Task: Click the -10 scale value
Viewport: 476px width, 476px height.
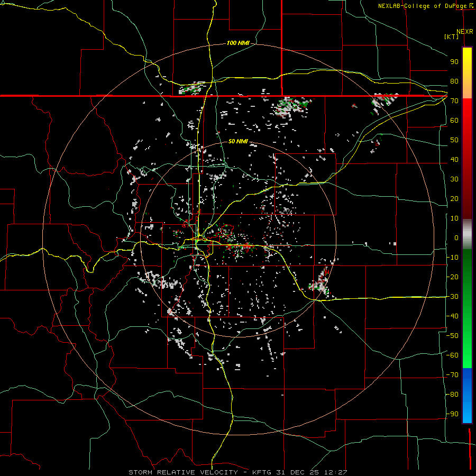Action: (x=452, y=258)
